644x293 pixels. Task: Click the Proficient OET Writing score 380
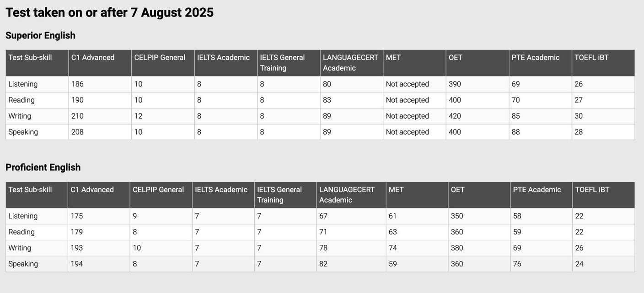click(x=456, y=248)
